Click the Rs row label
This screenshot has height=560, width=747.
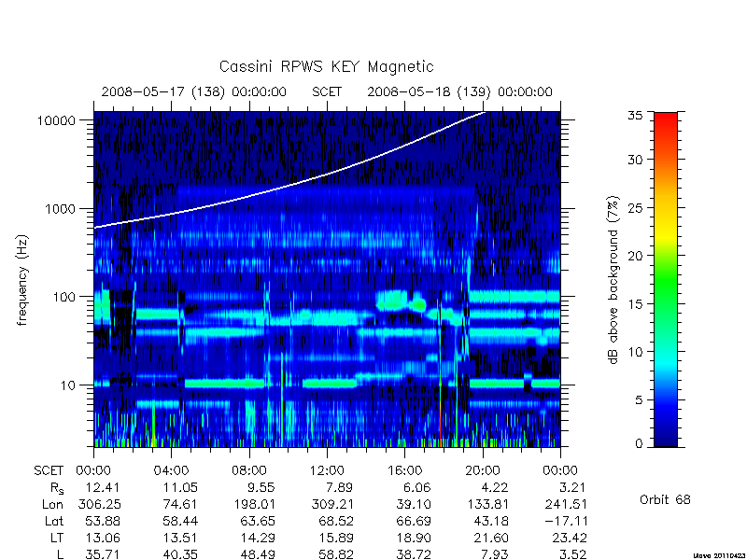click(57, 488)
